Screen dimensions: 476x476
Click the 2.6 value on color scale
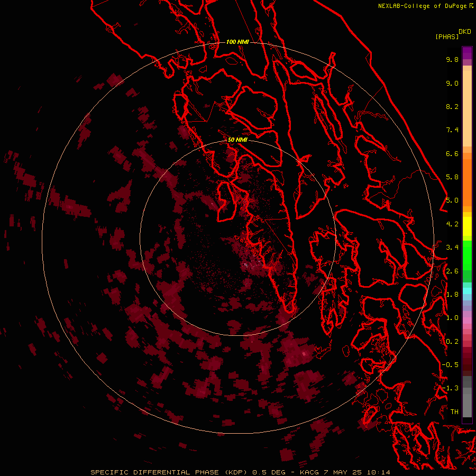pos(452,271)
